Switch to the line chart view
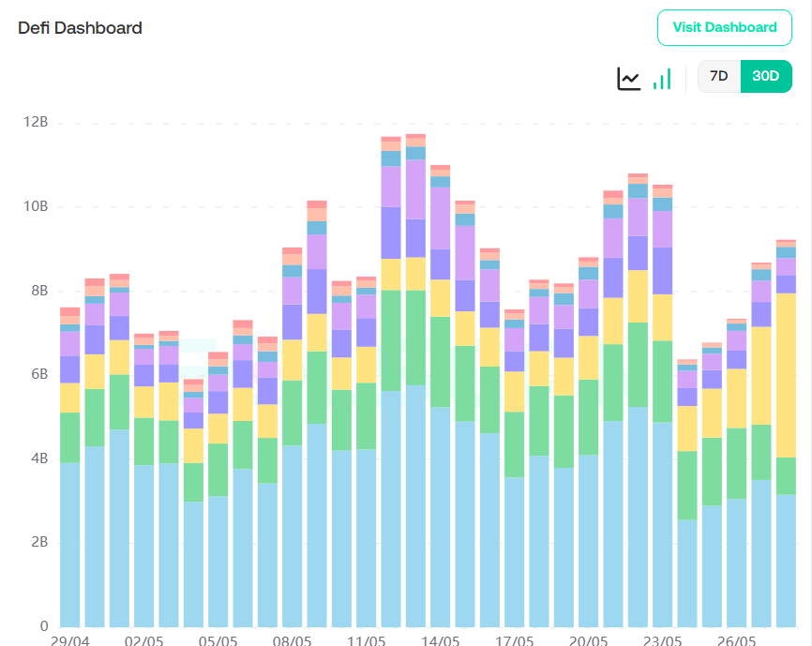This screenshot has height=646, width=812. point(628,78)
